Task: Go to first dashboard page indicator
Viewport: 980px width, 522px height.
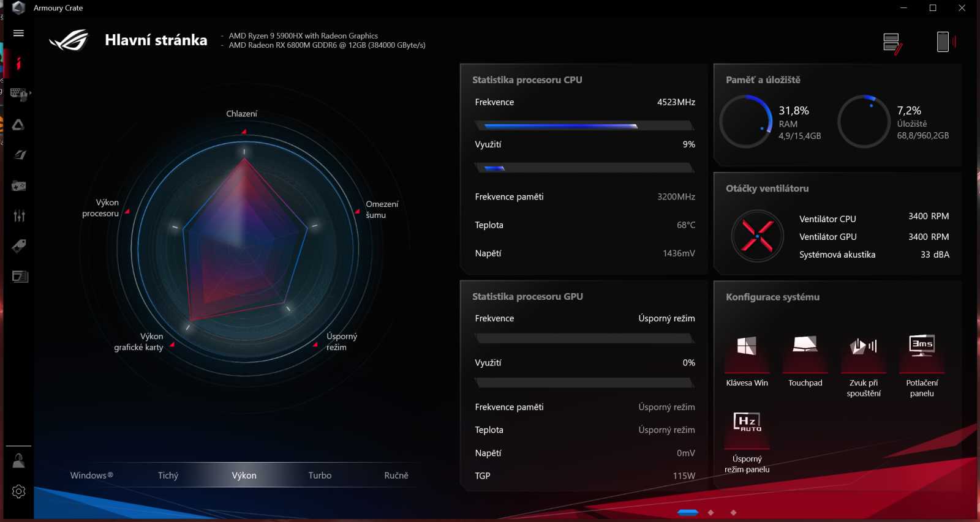Action: point(688,512)
